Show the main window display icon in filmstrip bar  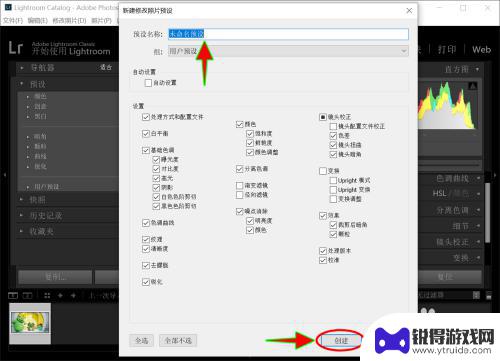point(13,295)
